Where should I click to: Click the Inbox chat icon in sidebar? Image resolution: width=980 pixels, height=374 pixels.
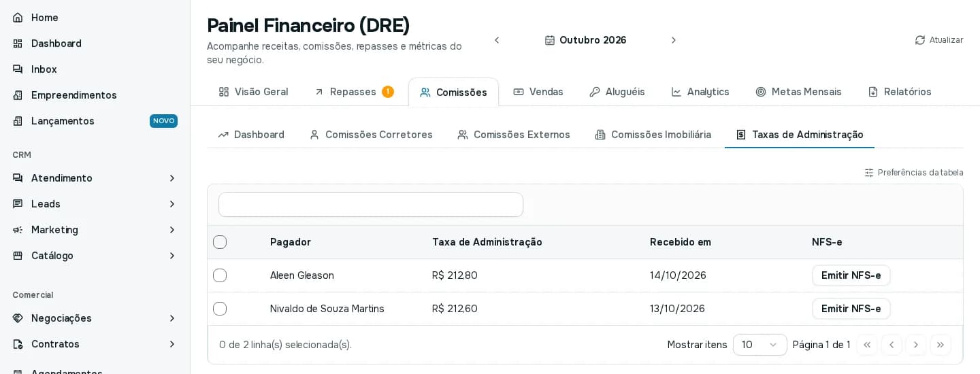tap(18, 69)
